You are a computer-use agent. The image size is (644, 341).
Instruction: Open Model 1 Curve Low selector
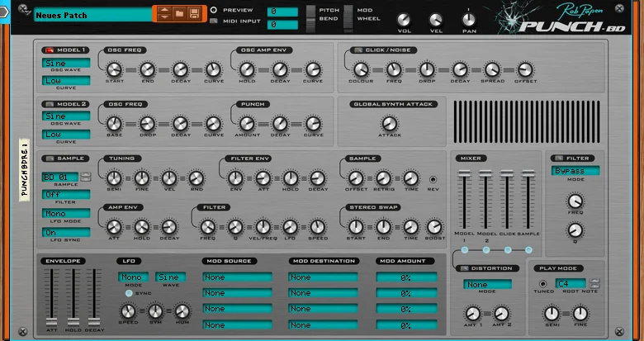(x=66, y=81)
